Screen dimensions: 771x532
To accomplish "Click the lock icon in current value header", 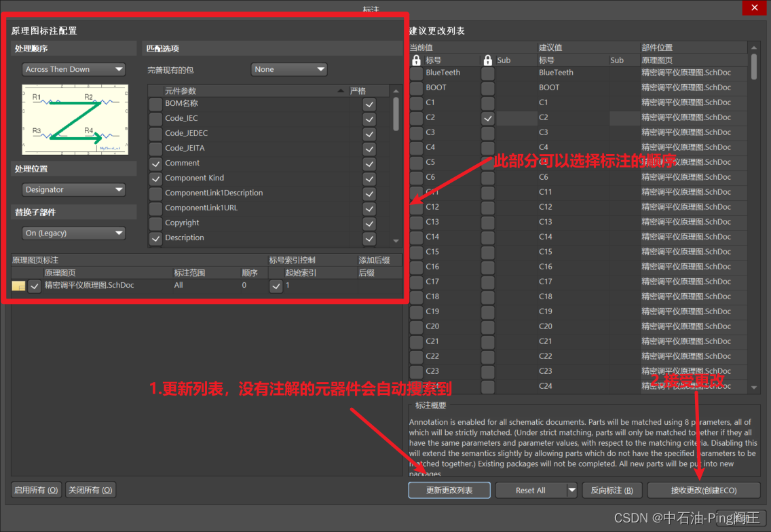I will click(416, 60).
